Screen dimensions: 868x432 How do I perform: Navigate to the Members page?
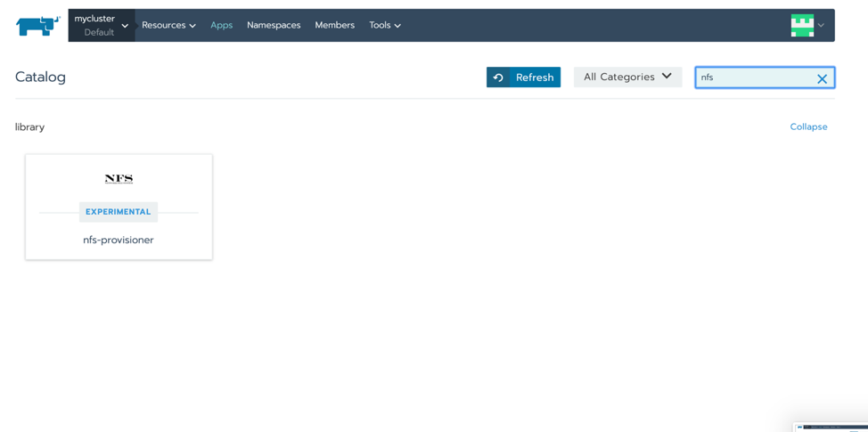point(334,25)
